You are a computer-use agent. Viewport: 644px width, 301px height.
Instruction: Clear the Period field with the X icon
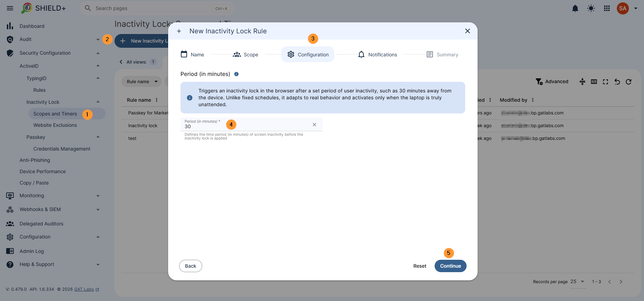tap(314, 124)
